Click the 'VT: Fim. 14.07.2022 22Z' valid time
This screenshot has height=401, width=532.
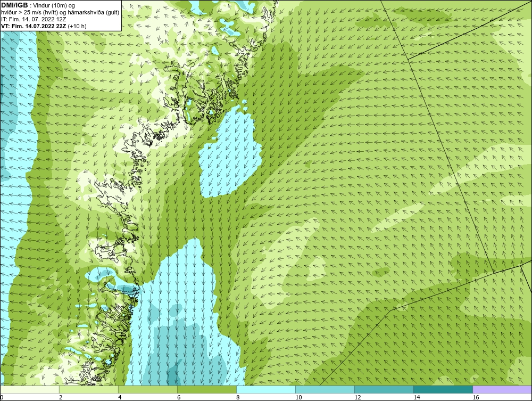[34, 26]
